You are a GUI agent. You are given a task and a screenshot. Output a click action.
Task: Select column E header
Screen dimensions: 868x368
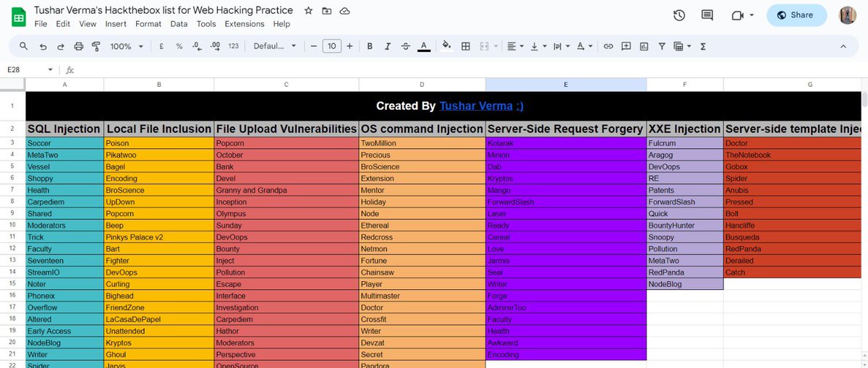click(566, 85)
